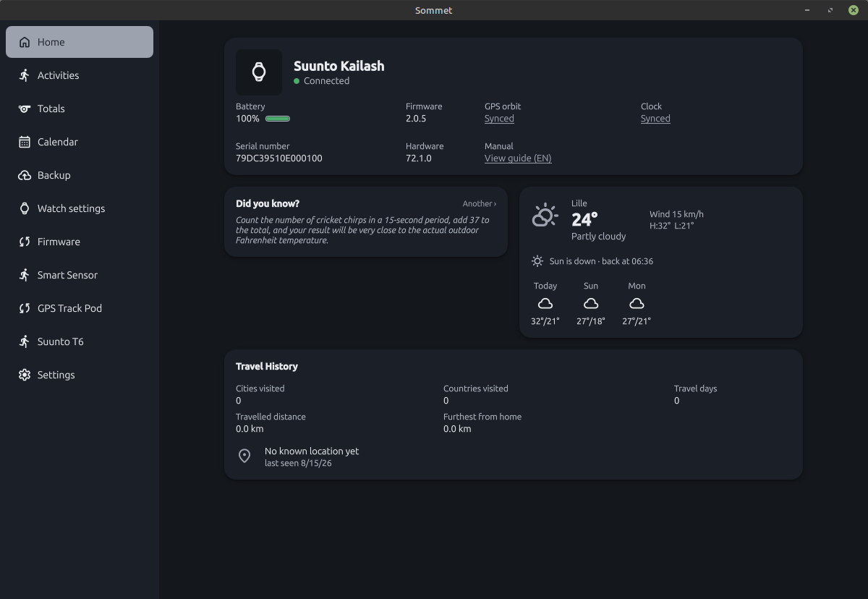Open the Totals page label
The width and height of the screenshot is (868, 599).
[x=51, y=109]
